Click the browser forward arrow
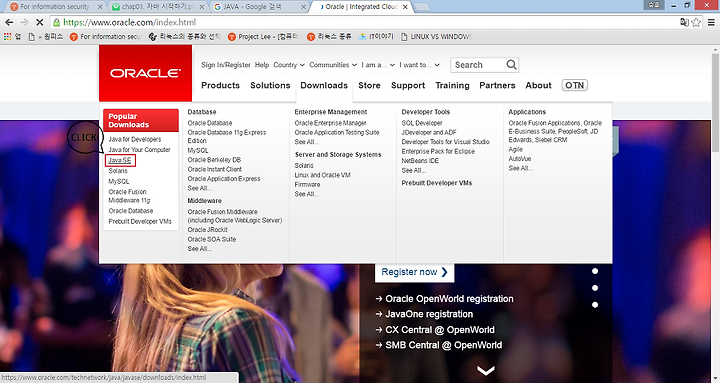Image resolution: width=720 pixels, height=383 pixels. coord(24,22)
